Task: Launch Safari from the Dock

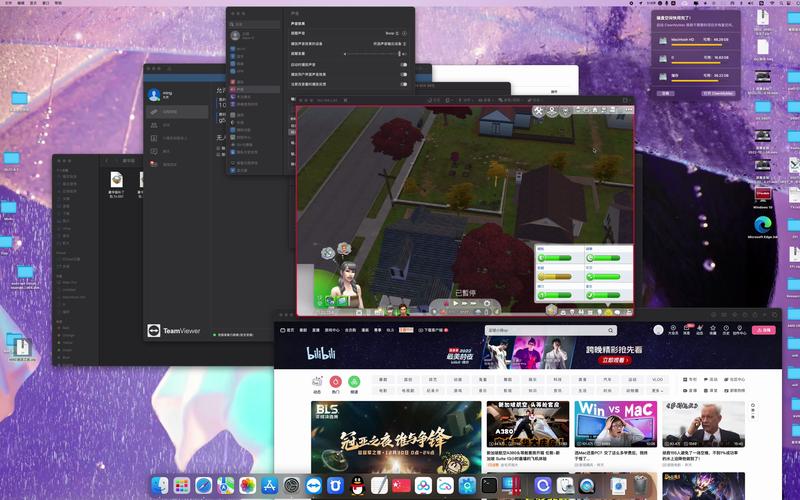Action: tap(204, 486)
